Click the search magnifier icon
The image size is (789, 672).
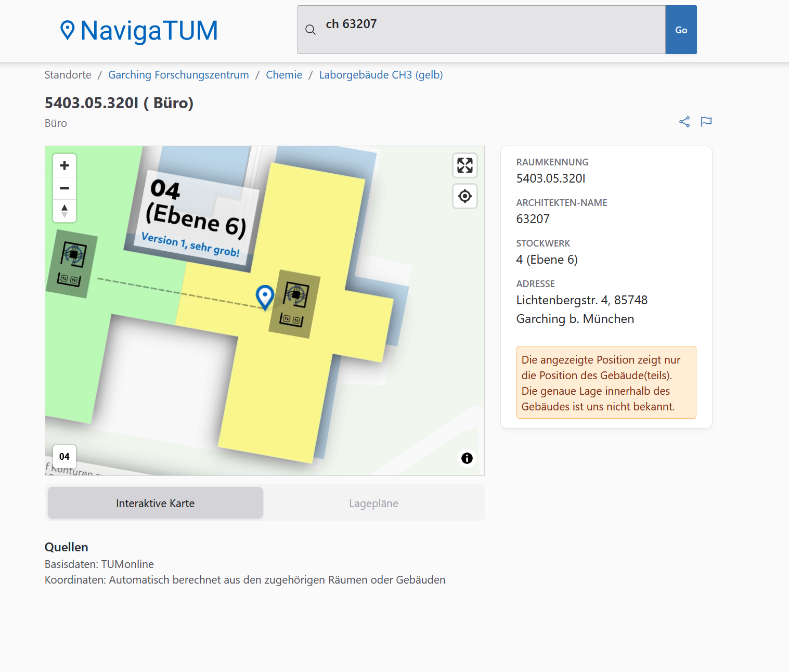311,30
